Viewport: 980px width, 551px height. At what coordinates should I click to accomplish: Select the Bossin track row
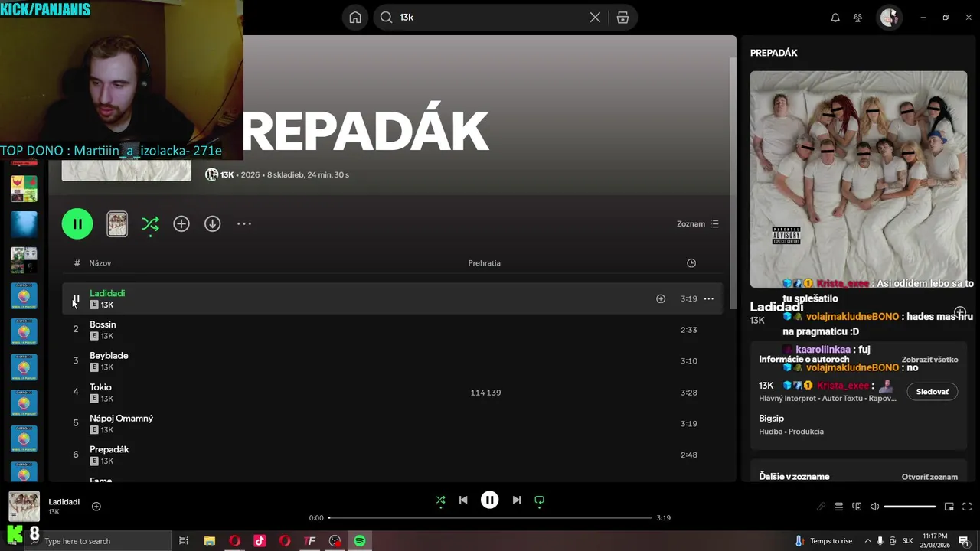[392, 330]
